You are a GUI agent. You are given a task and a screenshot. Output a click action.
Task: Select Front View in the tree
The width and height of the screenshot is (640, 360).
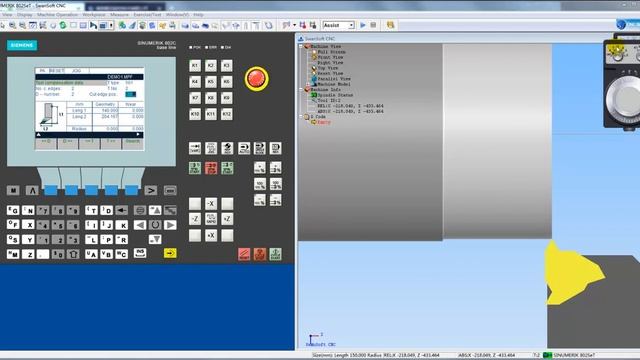(330, 58)
